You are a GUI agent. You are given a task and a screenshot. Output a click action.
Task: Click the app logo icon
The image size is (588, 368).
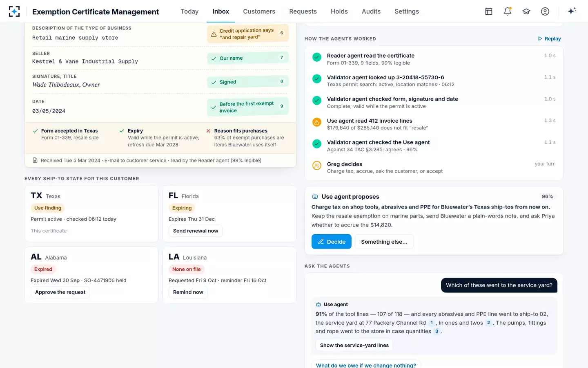(14, 11)
